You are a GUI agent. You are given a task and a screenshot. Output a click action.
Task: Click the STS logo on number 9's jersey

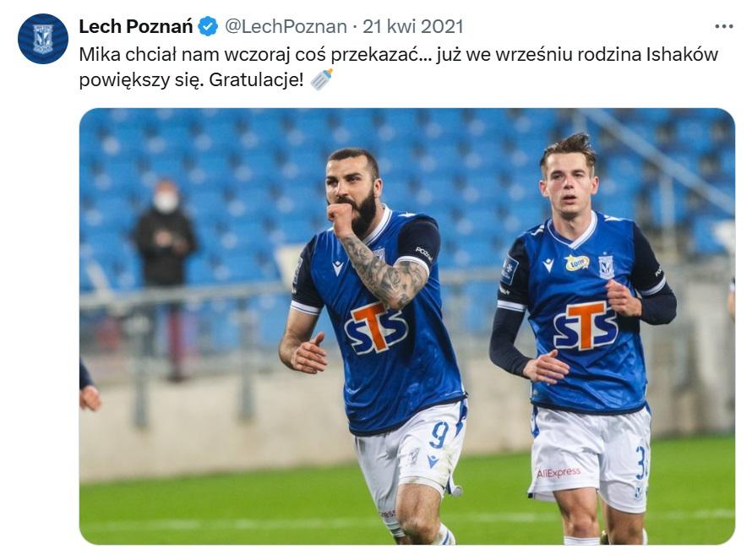pos(375,328)
